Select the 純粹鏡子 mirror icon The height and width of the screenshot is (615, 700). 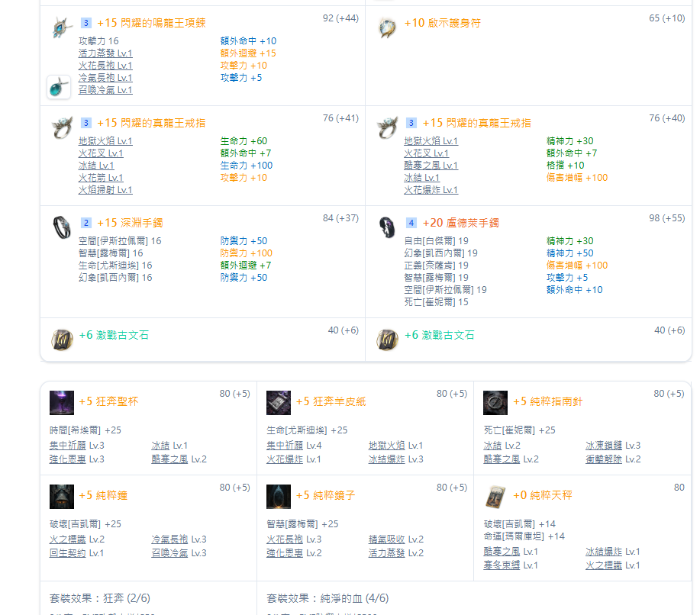pos(279,496)
